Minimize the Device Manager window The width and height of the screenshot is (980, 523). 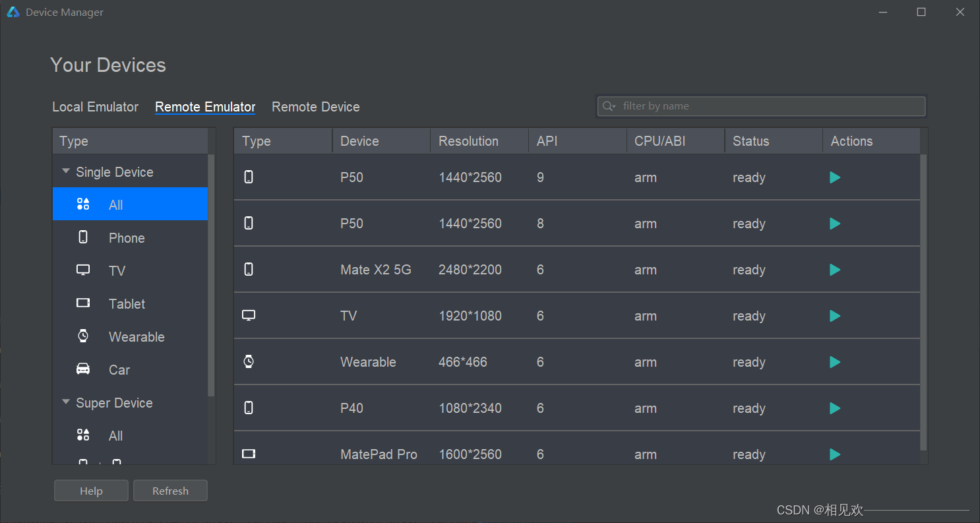point(883,12)
